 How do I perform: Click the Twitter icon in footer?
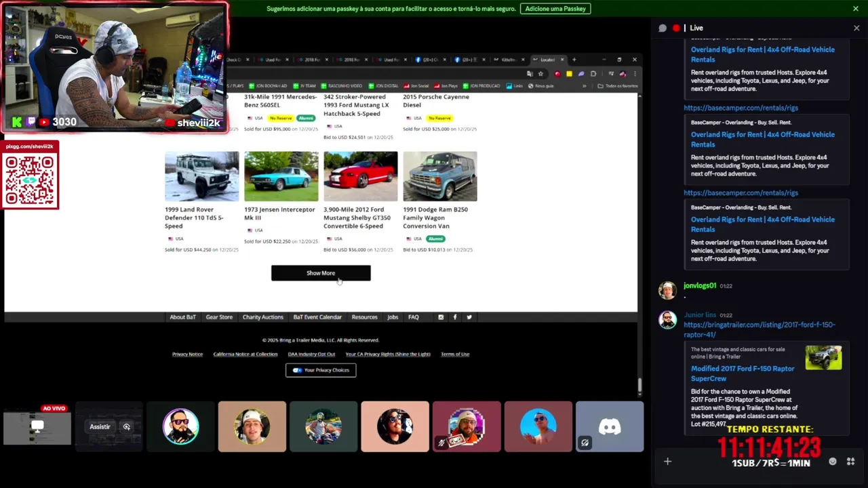pyautogui.click(x=469, y=317)
